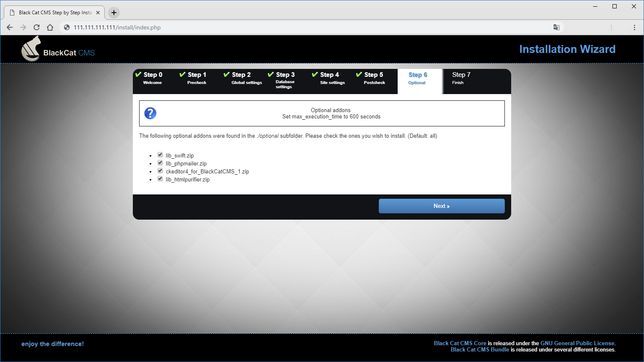
Task: Open a new browser tab
Action: click(x=113, y=13)
